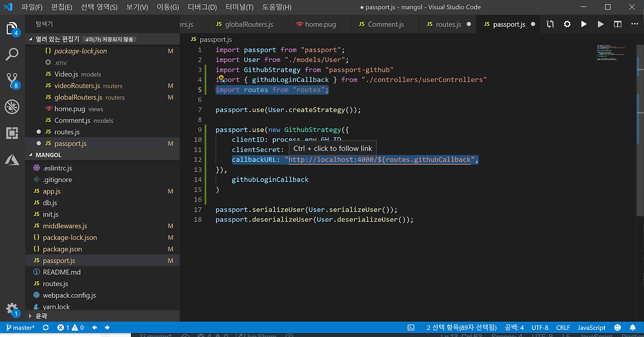Image resolution: width=644 pixels, height=337 pixels.
Task: Open notifications with the bell icon
Action: (x=632, y=327)
